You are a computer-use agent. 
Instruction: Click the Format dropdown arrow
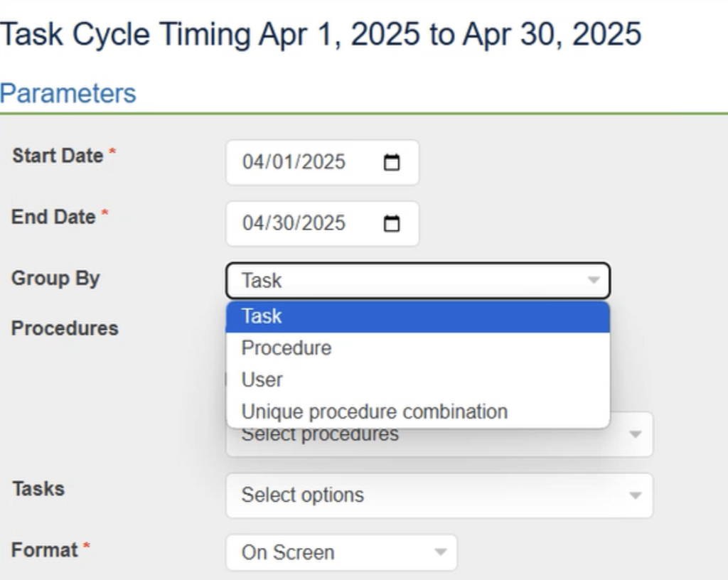point(440,552)
